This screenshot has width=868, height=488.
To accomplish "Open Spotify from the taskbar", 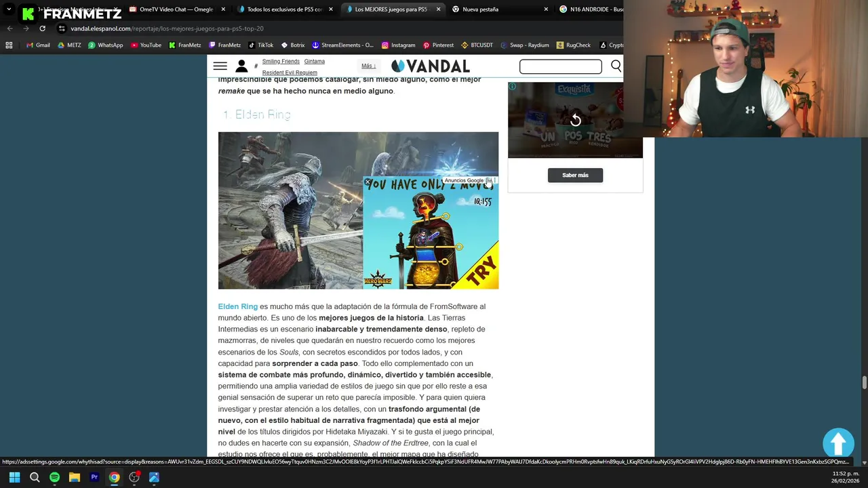I will (54, 477).
